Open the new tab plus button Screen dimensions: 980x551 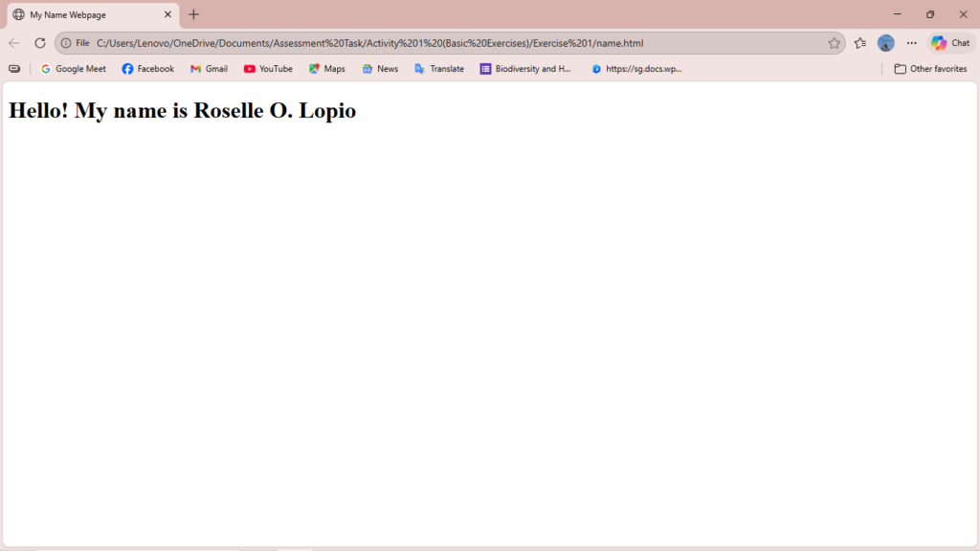[193, 14]
